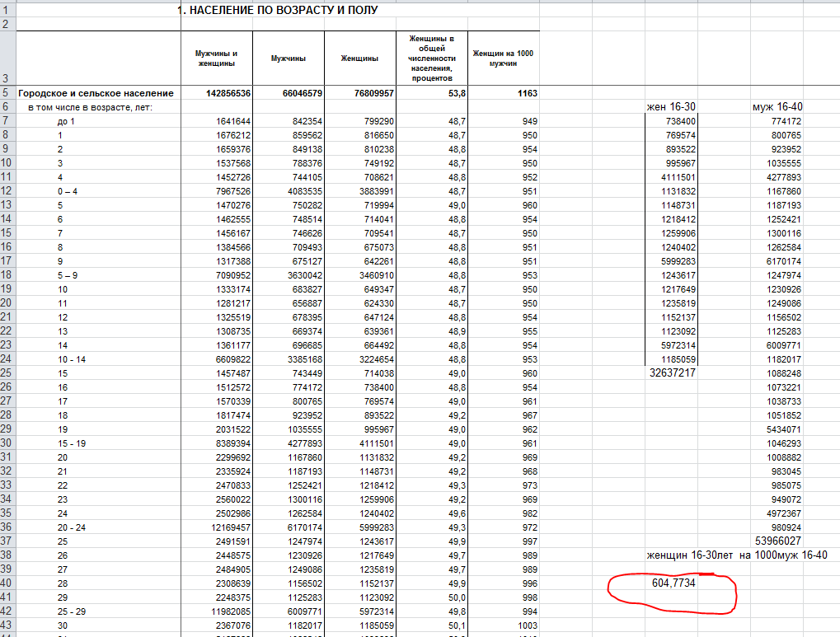This screenshot has height=637, width=840.
Task: Click the "Женщины в общей численности населения" header
Action: [x=432, y=59]
